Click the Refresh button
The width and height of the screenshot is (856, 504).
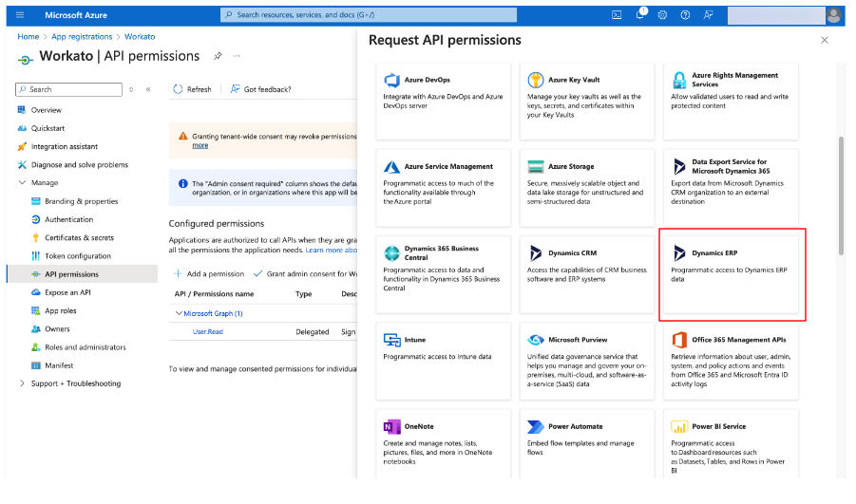[x=193, y=89]
